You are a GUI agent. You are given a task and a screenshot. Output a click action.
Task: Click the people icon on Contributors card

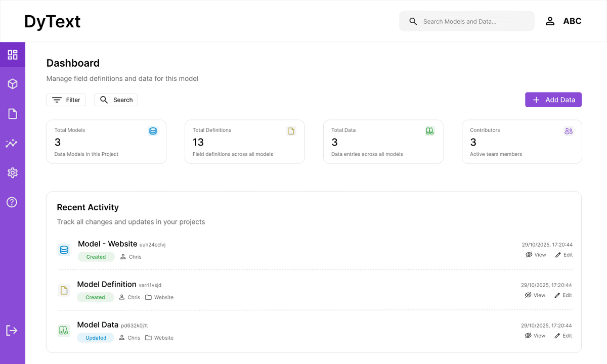569,131
